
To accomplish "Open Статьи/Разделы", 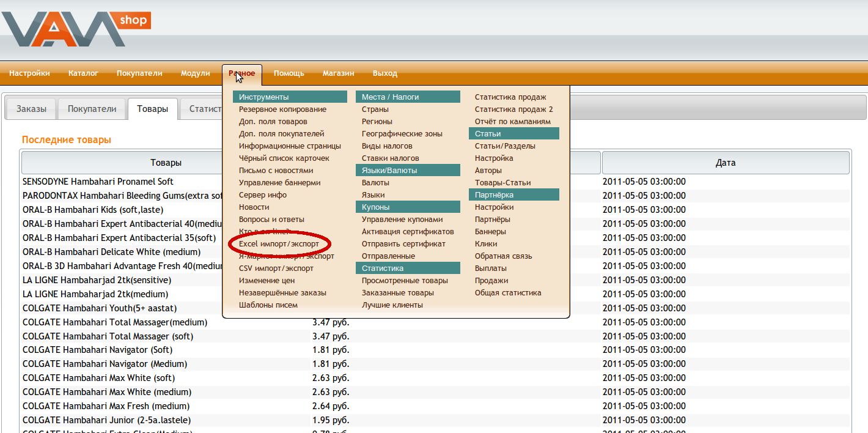I will (x=505, y=146).
